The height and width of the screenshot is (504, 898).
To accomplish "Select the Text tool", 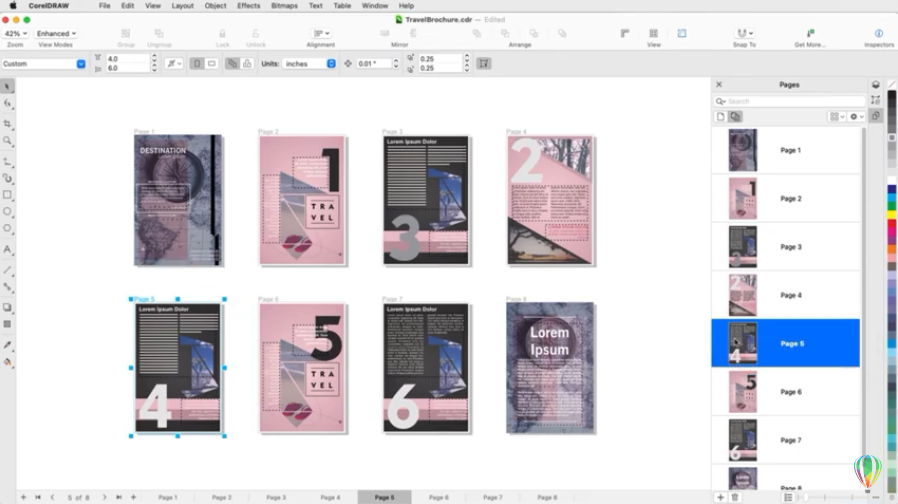I will pyautogui.click(x=7, y=250).
